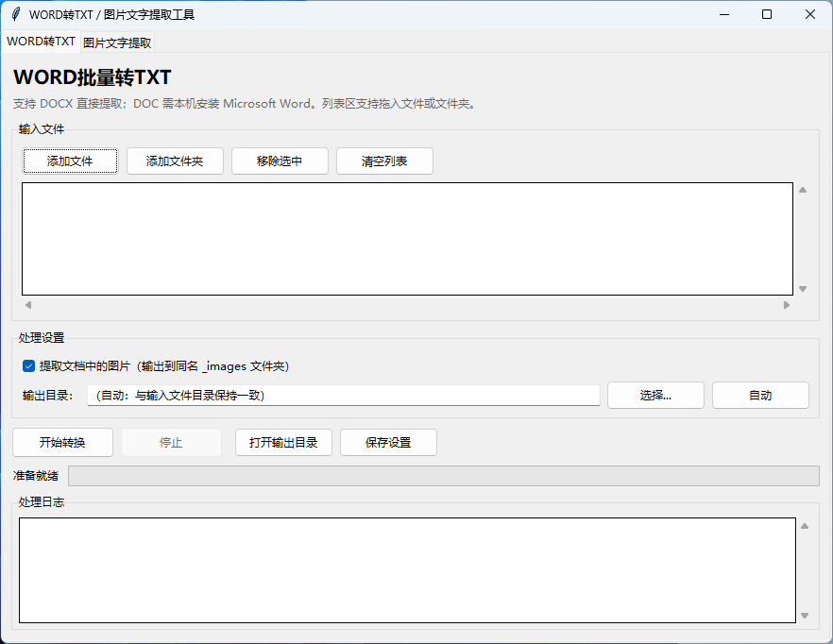Click the log scroll up arrow

(805, 526)
